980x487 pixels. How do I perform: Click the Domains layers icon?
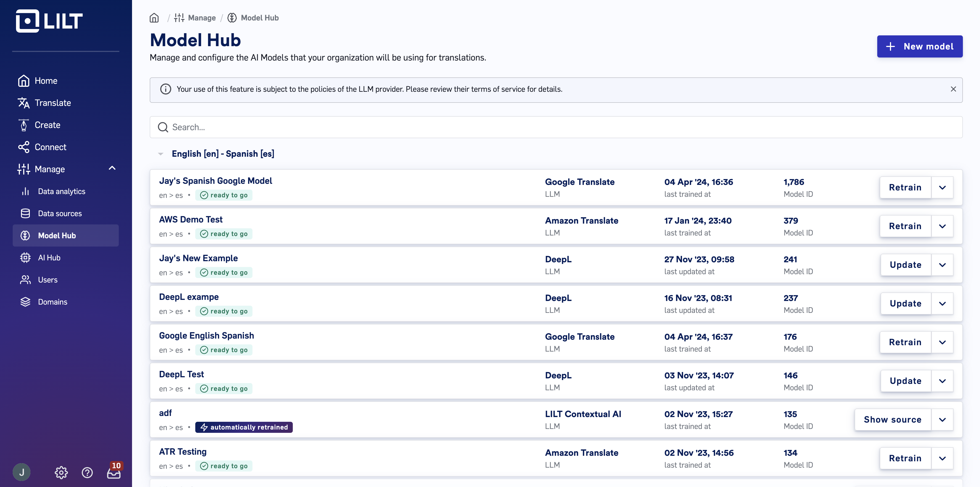25,302
